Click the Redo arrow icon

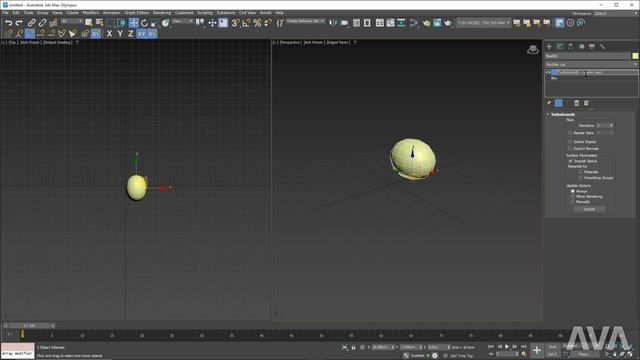pos(19,23)
